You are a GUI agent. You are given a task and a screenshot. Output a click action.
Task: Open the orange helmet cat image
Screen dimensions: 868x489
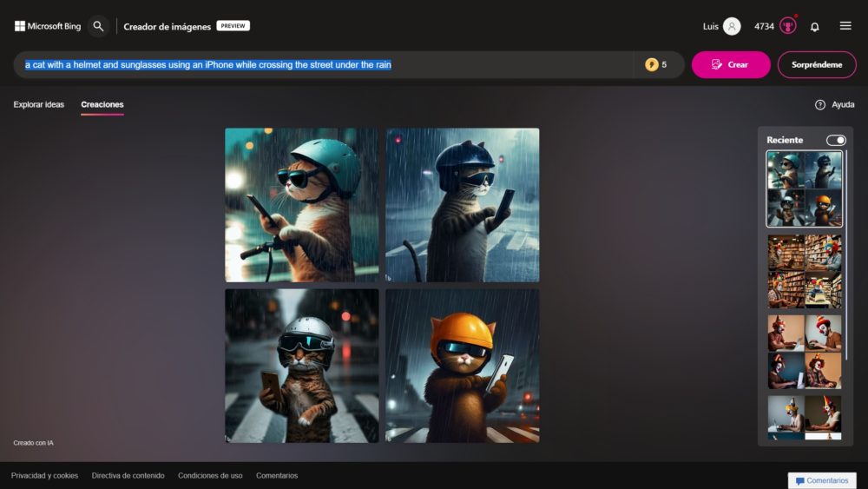(463, 366)
